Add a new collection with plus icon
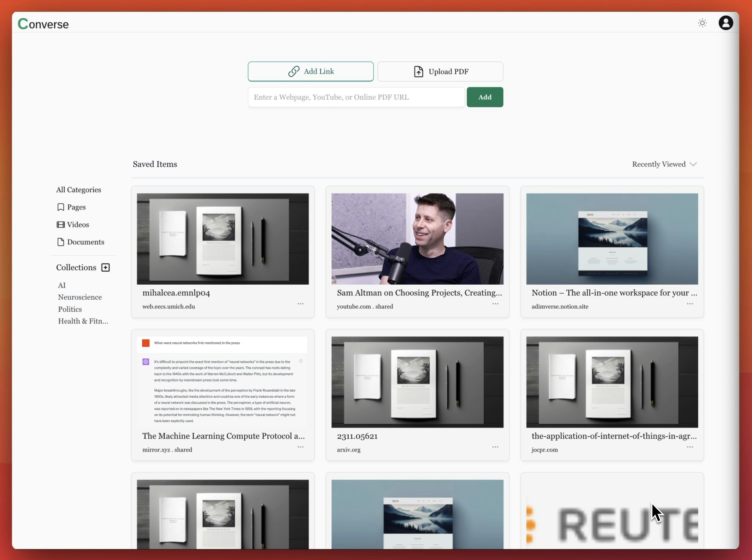The width and height of the screenshot is (752, 560). [105, 267]
